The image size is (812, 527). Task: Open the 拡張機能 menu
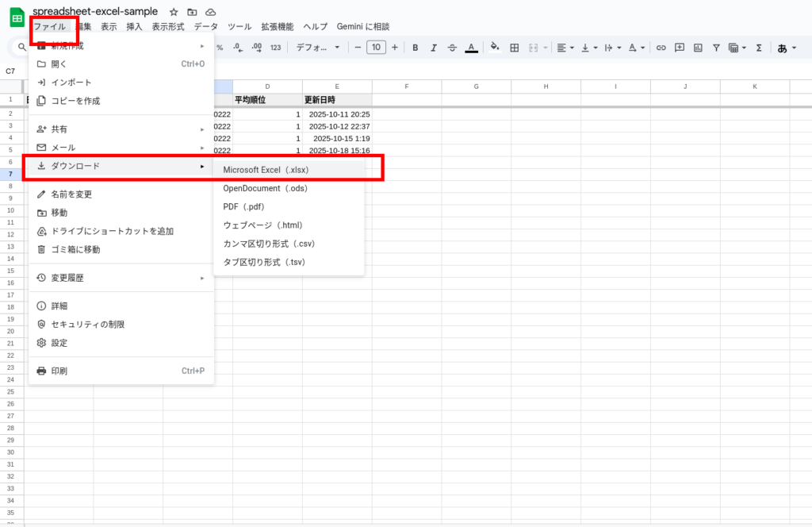279,26
